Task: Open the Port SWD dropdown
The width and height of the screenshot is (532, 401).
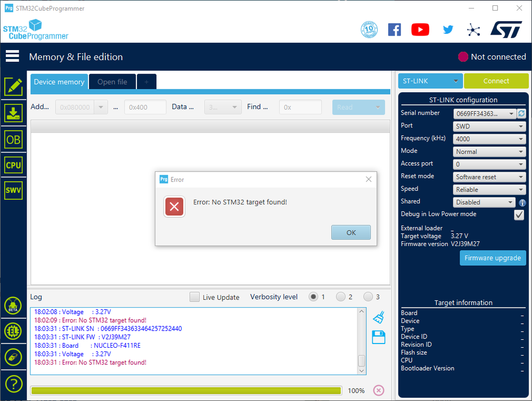Action: coord(489,126)
